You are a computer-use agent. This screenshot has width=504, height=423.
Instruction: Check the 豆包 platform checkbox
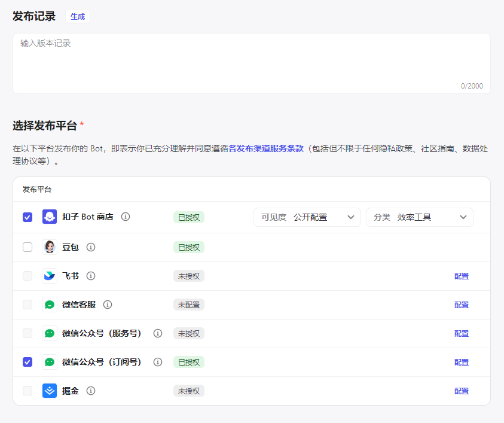[28, 247]
